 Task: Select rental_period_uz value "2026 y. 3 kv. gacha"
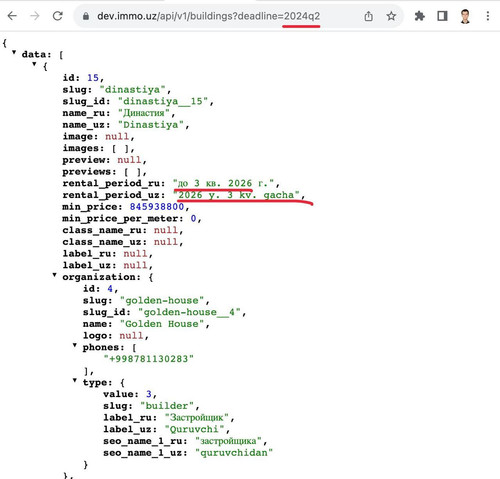click(236, 195)
